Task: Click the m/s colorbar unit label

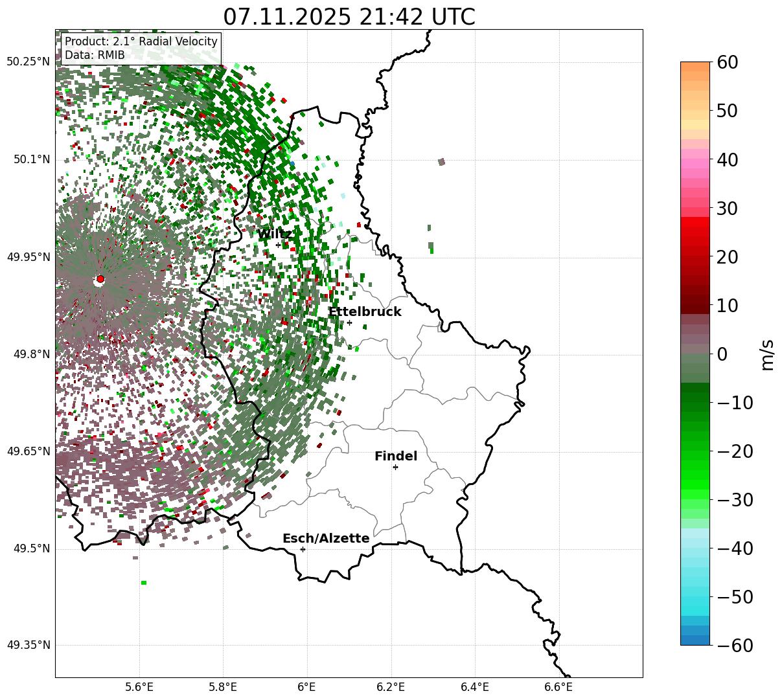Action: [767, 354]
